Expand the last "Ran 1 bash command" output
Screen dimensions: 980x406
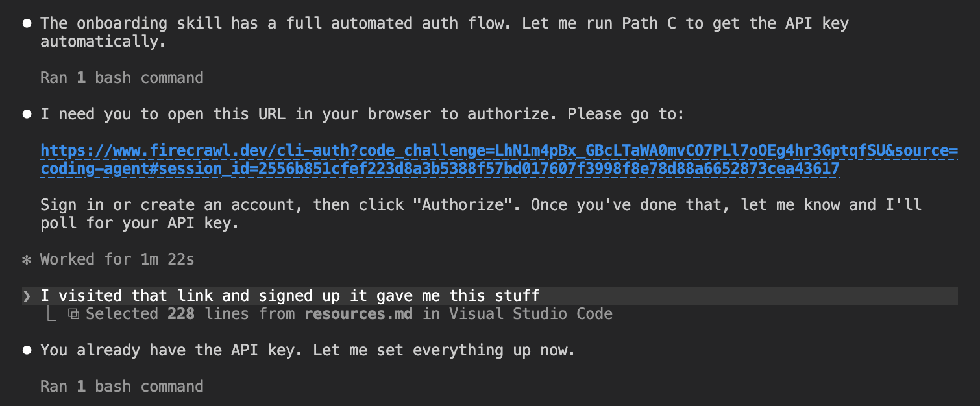[x=121, y=387]
